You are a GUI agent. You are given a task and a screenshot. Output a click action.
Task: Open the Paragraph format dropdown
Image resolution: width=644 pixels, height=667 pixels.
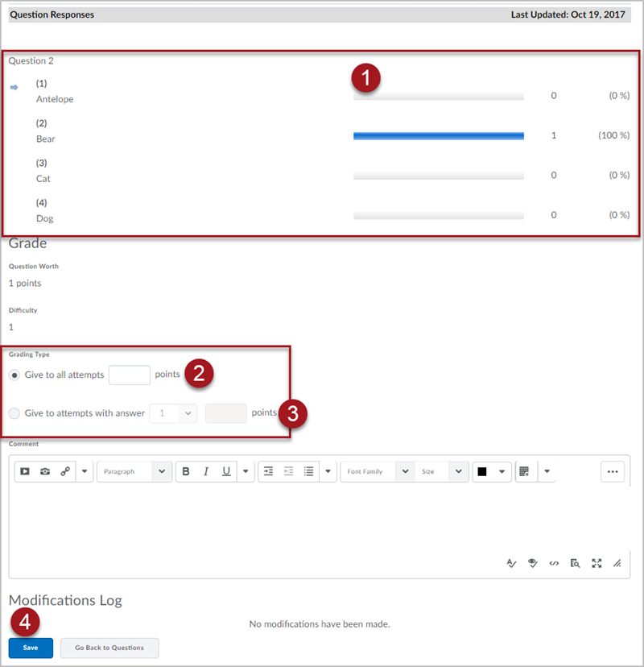(134, 471)
